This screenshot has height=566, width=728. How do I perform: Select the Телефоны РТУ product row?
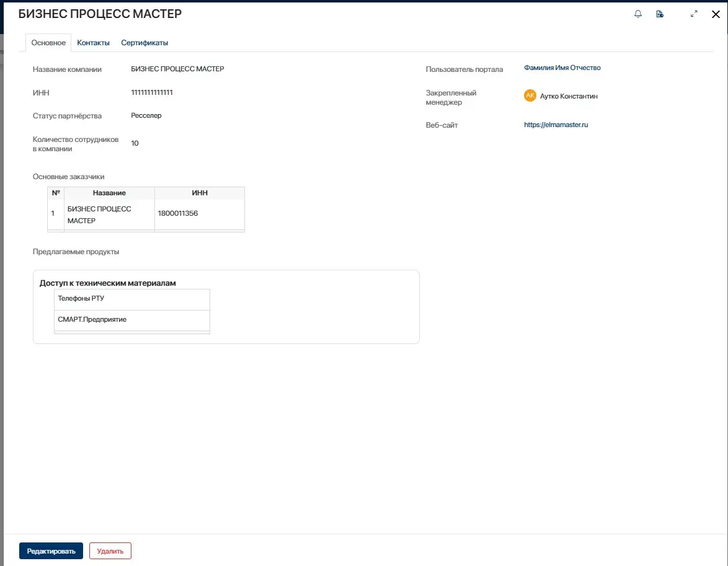132,299
